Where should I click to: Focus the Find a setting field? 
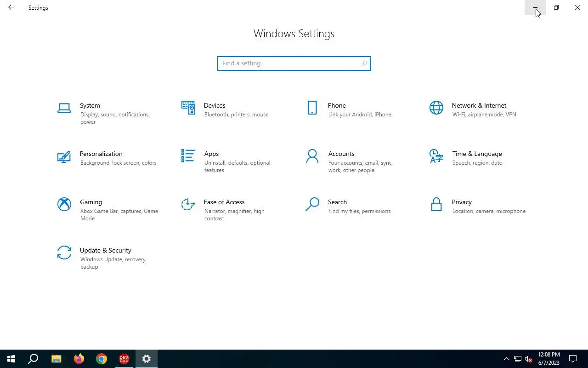[x=294, y=63]
